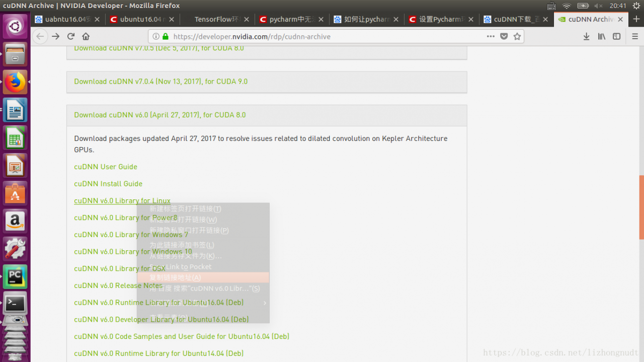Click the Firefox icon in the dock
The height and width of the screenshot is (362, 644).
pyautogui.click(x=15, y=82)
